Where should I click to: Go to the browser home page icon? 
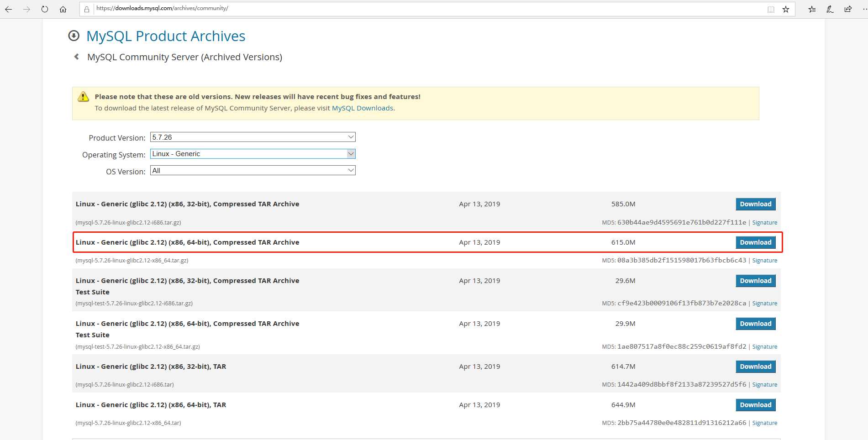pos(63,9)
